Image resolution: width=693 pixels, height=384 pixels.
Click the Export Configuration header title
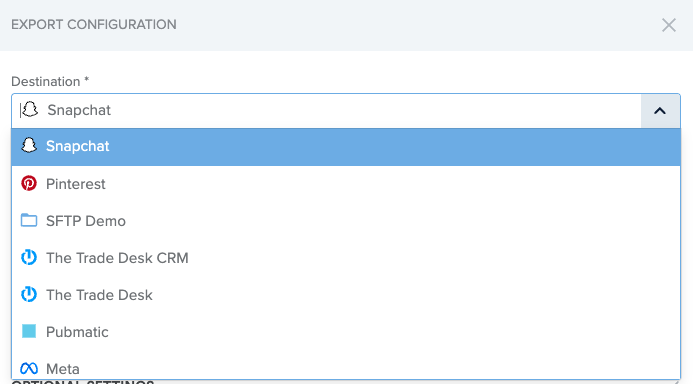[94, 24]
